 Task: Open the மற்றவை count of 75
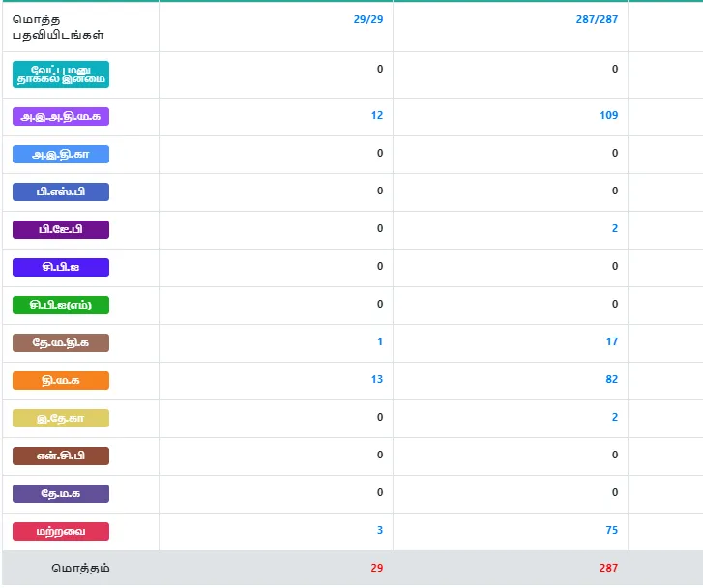[612, 530]
